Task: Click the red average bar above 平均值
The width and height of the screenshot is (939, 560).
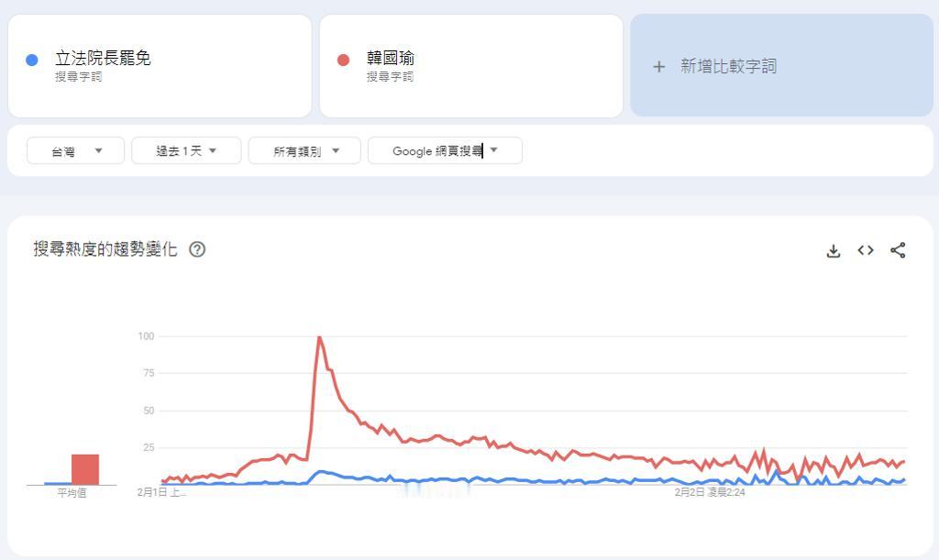Action: [x=85, y=469]
